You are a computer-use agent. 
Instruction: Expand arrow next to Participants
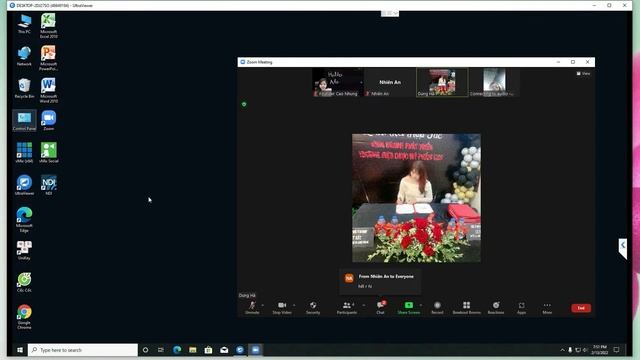pos(364,305)
